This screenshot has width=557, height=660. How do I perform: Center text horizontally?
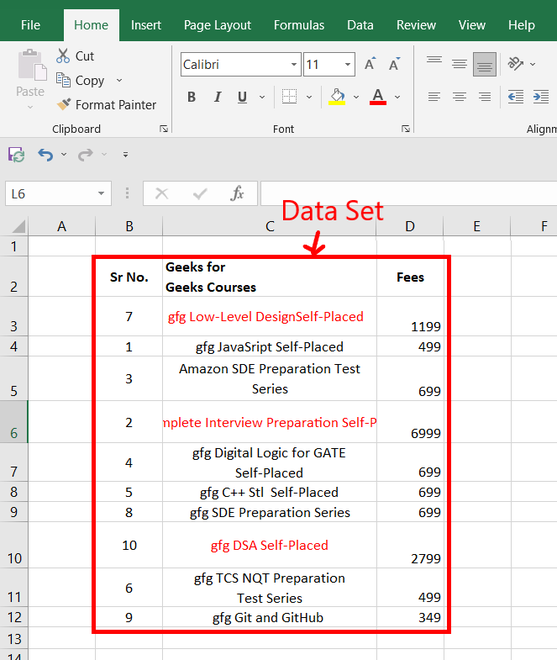coord(459,97)
